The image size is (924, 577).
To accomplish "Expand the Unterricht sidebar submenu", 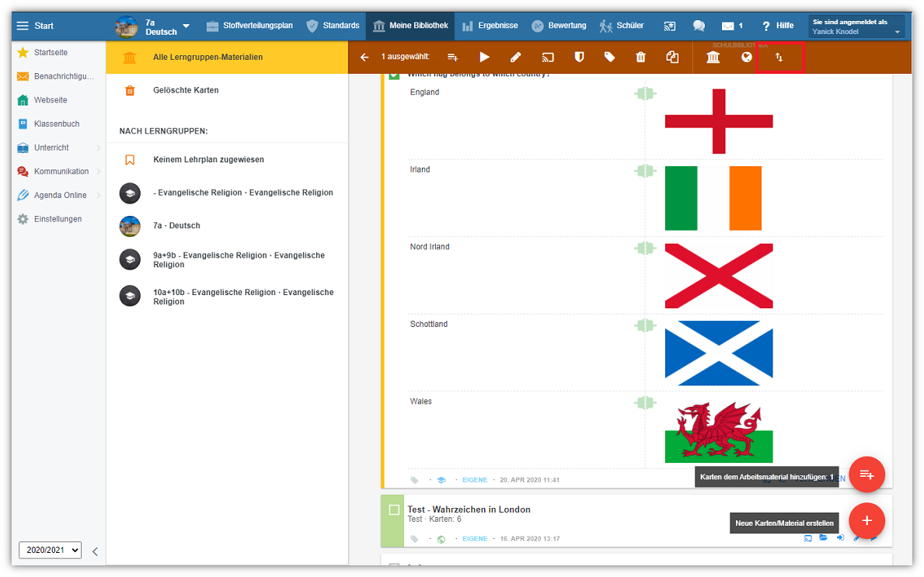I will pos(99,148).
